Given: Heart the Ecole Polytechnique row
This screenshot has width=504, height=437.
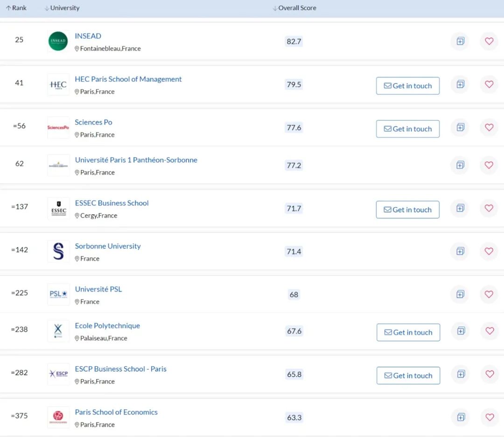Looking at the screenshot, I should click(490, 331).
